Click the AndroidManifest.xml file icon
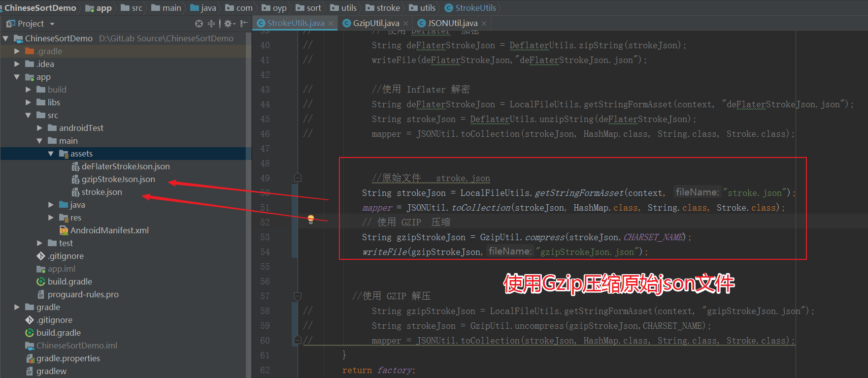Screen dimensions: 868x378 pyautogui.click(x=64, y=230)
